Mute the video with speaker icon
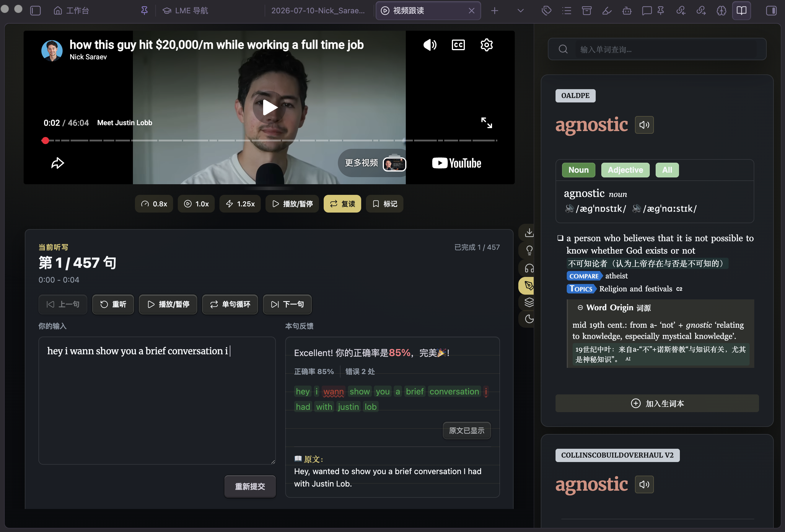This screenshot has width=785, height=532. [430, 45]
